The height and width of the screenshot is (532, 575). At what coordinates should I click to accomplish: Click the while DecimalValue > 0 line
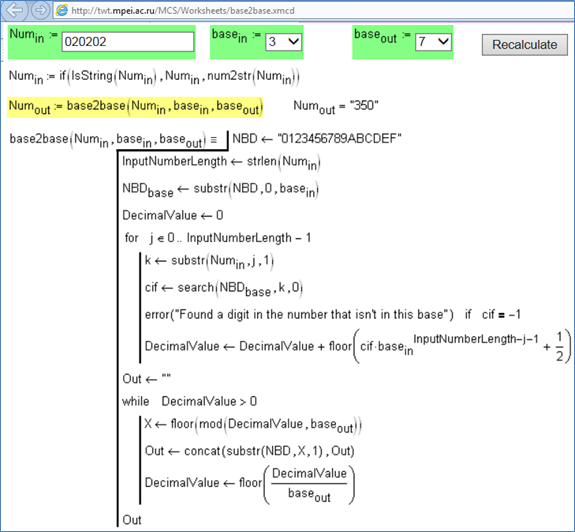[189, 401]
